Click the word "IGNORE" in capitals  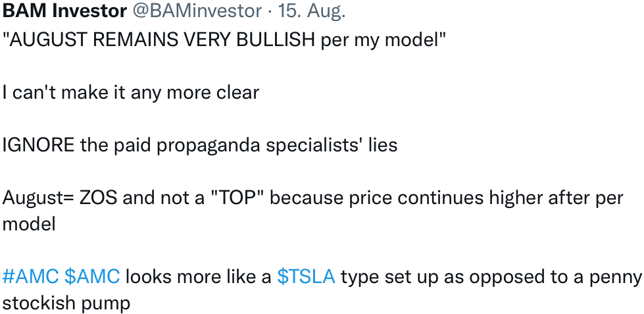coord(39,145)
